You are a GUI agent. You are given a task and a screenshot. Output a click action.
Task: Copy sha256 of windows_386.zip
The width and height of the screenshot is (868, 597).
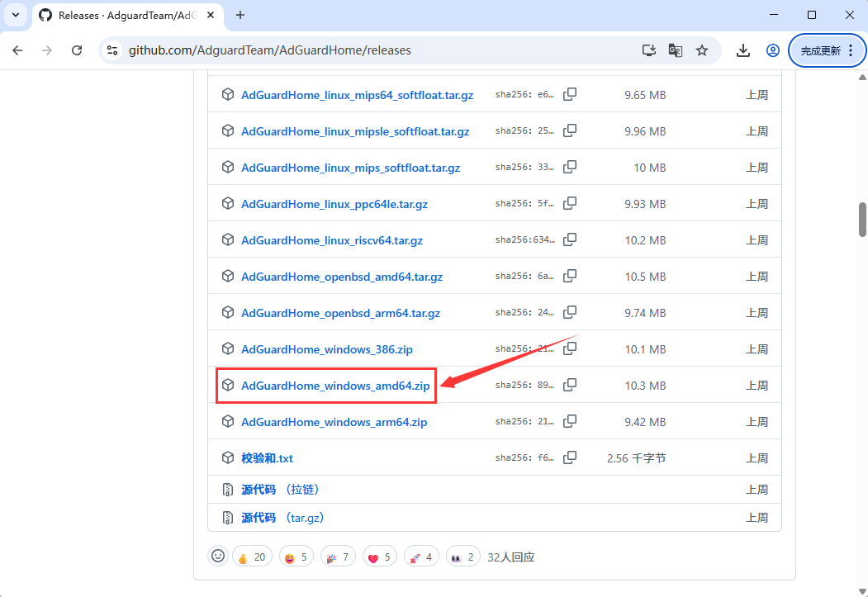pos(570,349)
